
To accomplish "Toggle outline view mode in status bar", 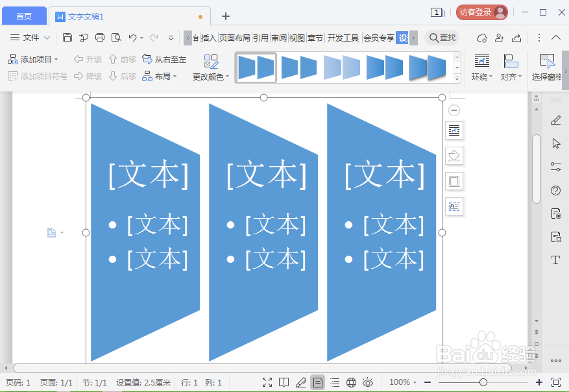I will 335,382.
